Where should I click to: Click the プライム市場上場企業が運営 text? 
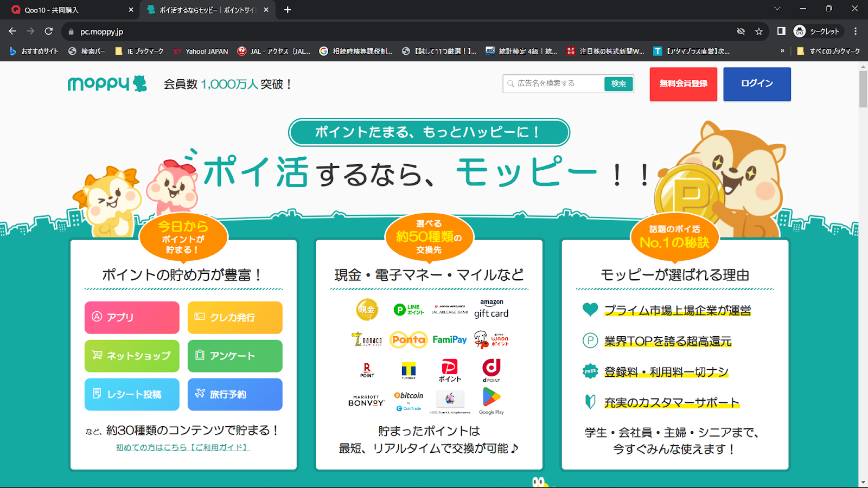point(678,310)
